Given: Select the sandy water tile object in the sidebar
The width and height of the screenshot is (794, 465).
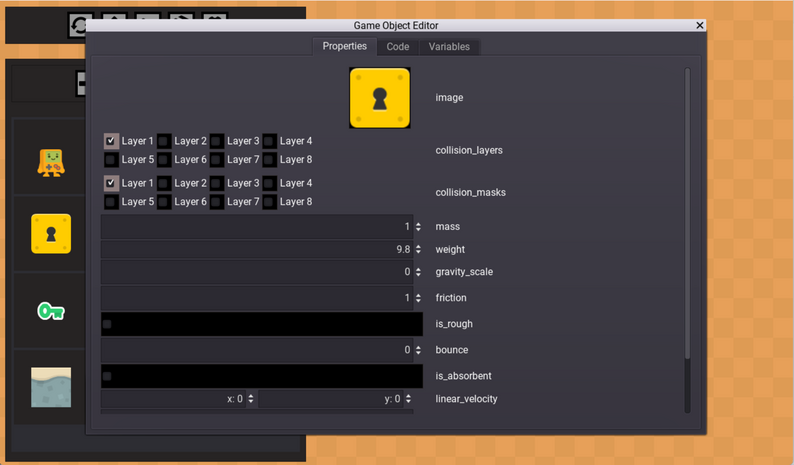Looking at the screenshot, I should [51, 387].
